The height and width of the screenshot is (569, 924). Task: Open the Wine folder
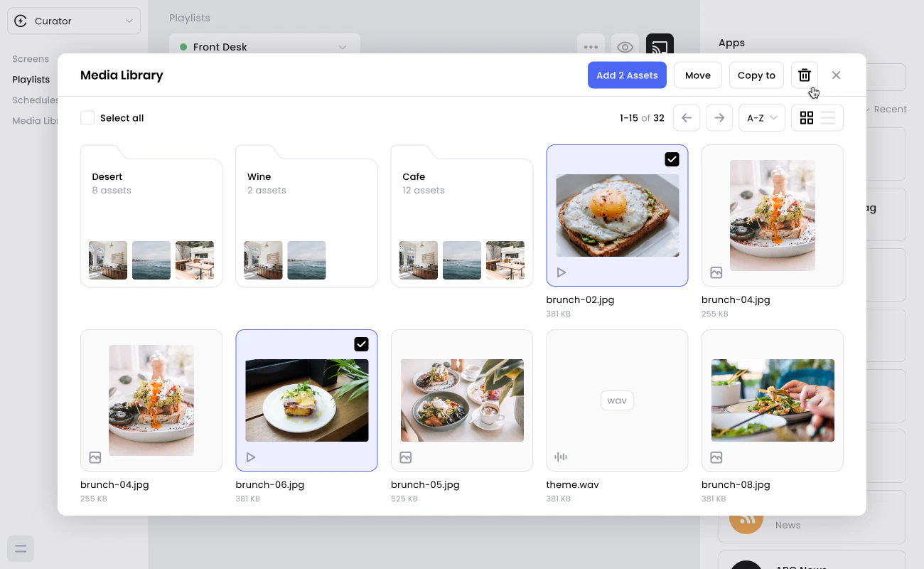tap(306, 216)
